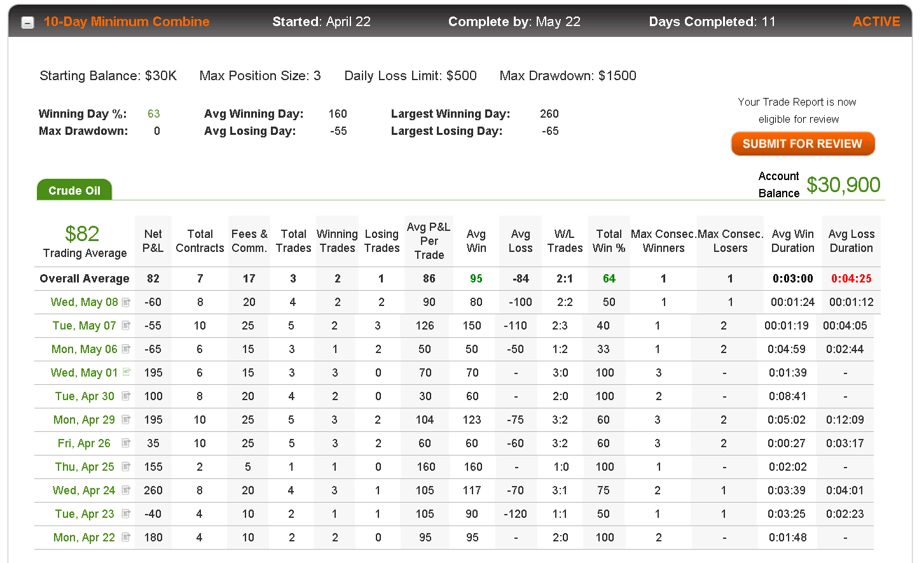Open report icon next to Thu, Apr 25
This screenshot has width=924, height=563.
[x=126, y=466]
